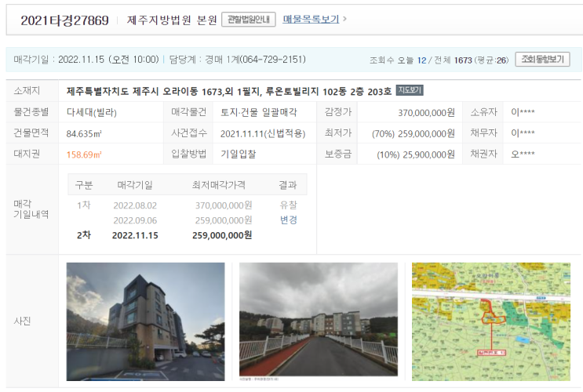Click the 제주지방법원 본원 court name

pos(172,20)
